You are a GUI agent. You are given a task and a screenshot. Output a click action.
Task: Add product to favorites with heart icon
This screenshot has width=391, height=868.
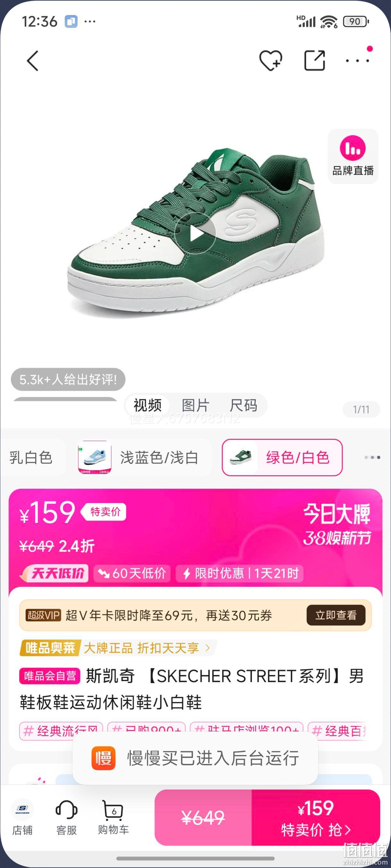[x=270, y=61]
